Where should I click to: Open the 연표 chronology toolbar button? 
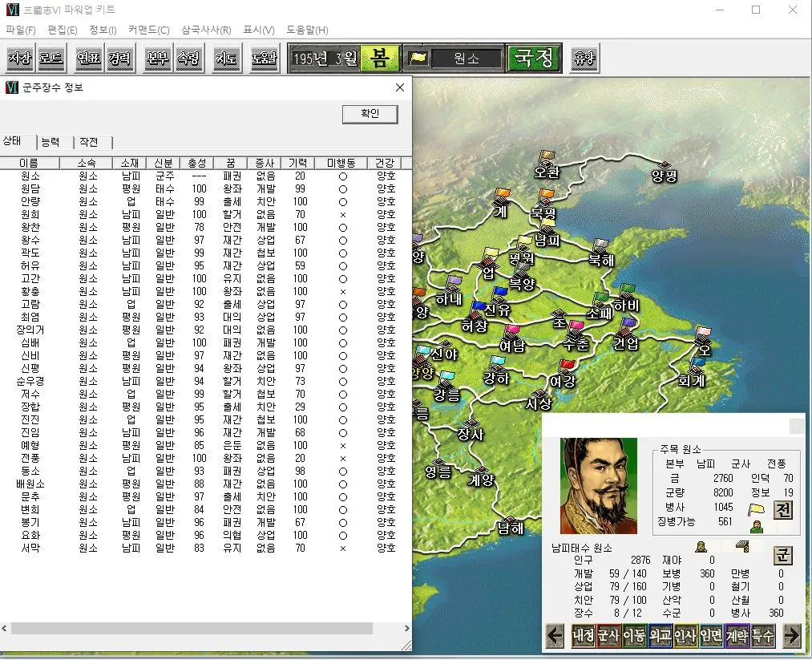click(88, 58)
